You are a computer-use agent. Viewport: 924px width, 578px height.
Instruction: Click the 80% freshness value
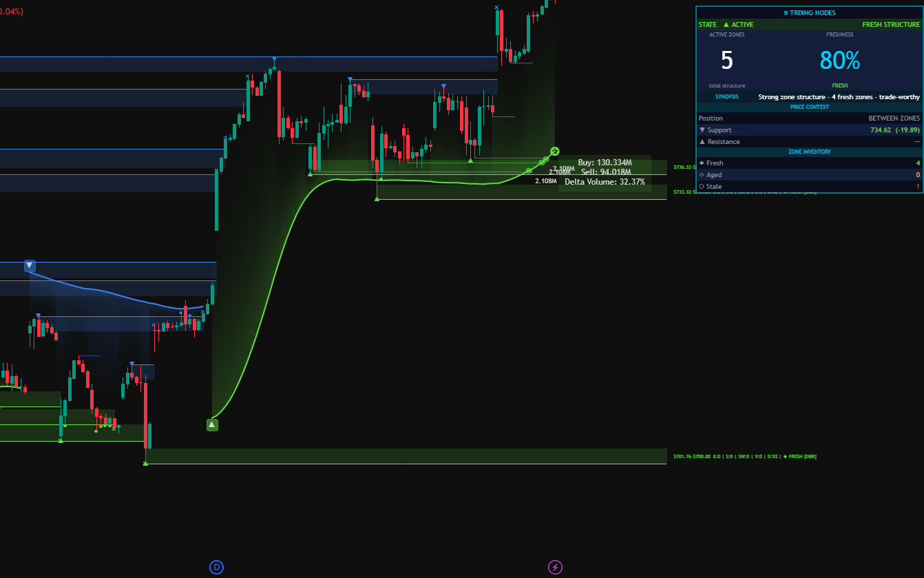point(840,61)
